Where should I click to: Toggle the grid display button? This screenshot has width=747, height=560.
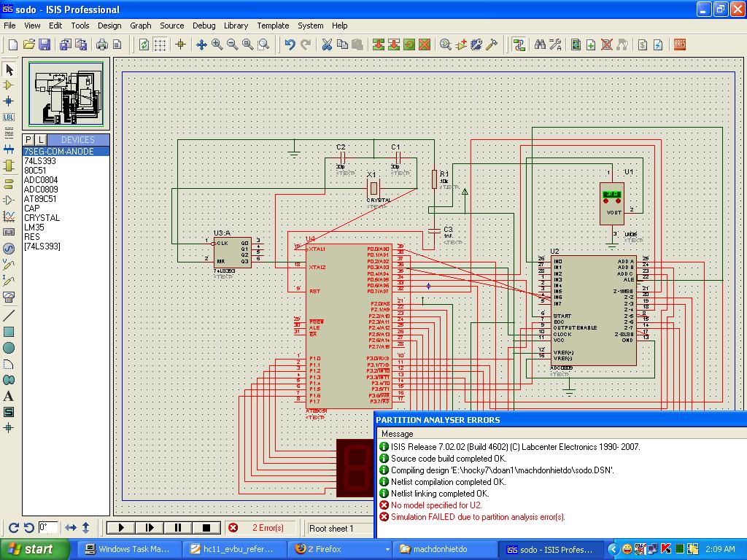pyautogui.click(x=160, y=44)
